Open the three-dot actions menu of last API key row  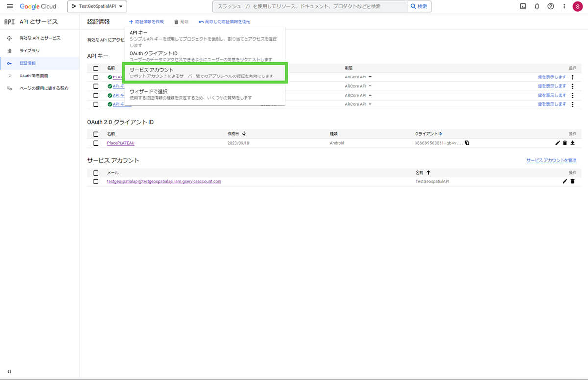click(x=572, y=104)
